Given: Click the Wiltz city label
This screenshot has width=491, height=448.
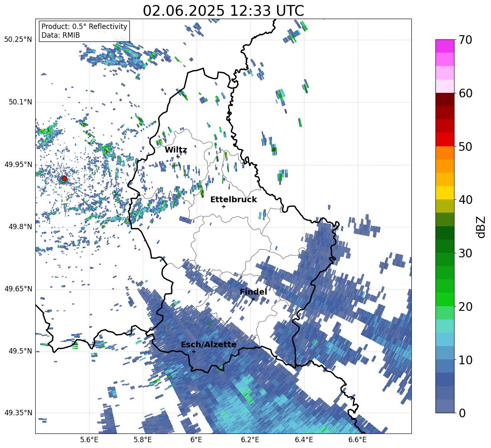Looking at the screenshot, I should [176, 150].
